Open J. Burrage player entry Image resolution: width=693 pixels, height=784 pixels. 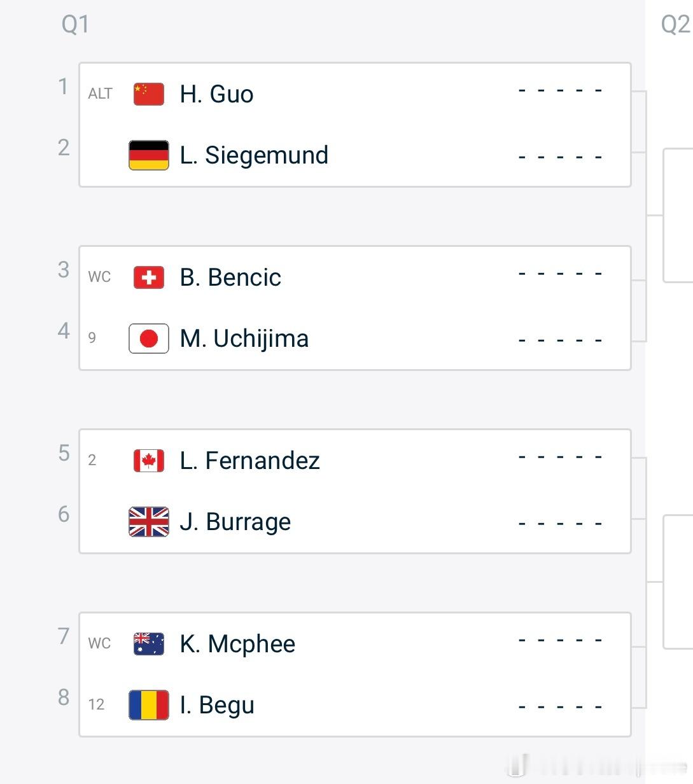[235, 522]
